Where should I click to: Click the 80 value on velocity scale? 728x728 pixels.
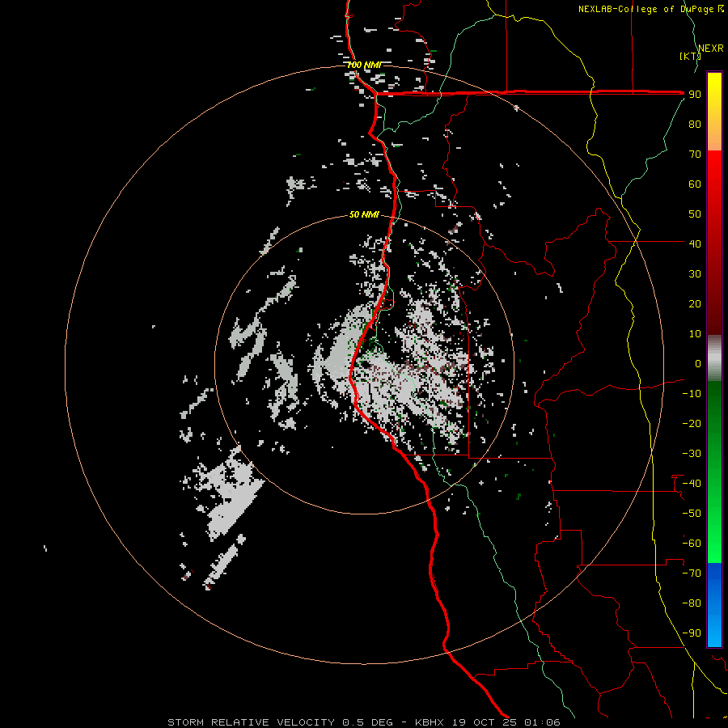coord(695,124)
